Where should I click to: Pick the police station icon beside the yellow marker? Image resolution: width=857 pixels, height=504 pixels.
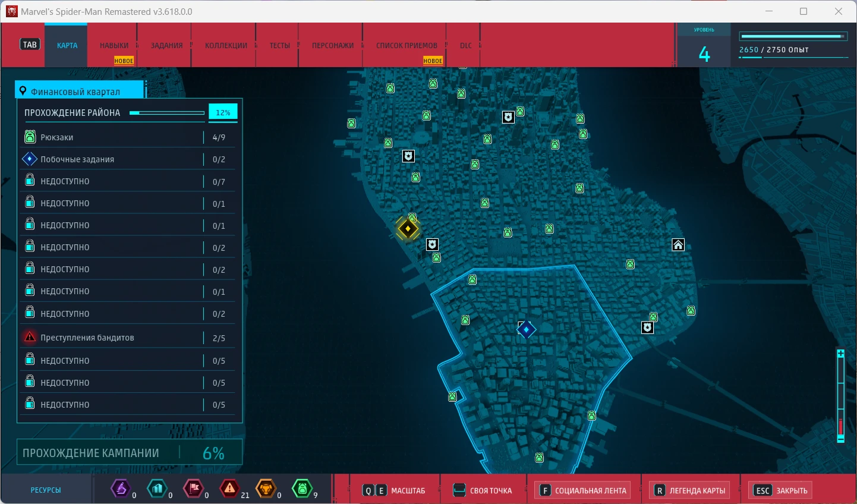tap(433, 244)
